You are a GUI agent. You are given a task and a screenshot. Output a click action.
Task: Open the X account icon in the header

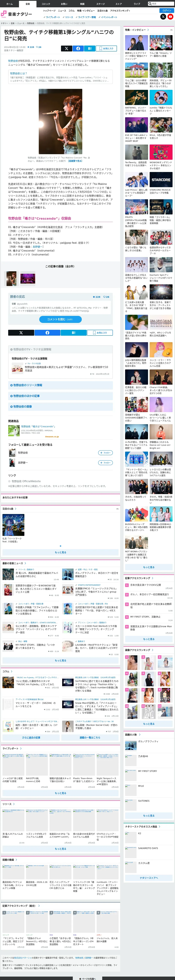(163, 17)
